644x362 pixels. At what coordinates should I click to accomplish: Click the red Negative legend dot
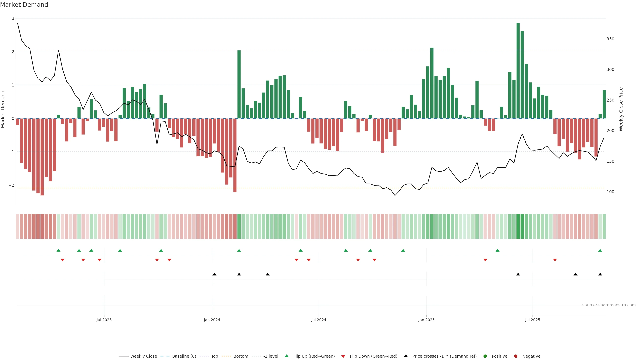coord(516,356)
